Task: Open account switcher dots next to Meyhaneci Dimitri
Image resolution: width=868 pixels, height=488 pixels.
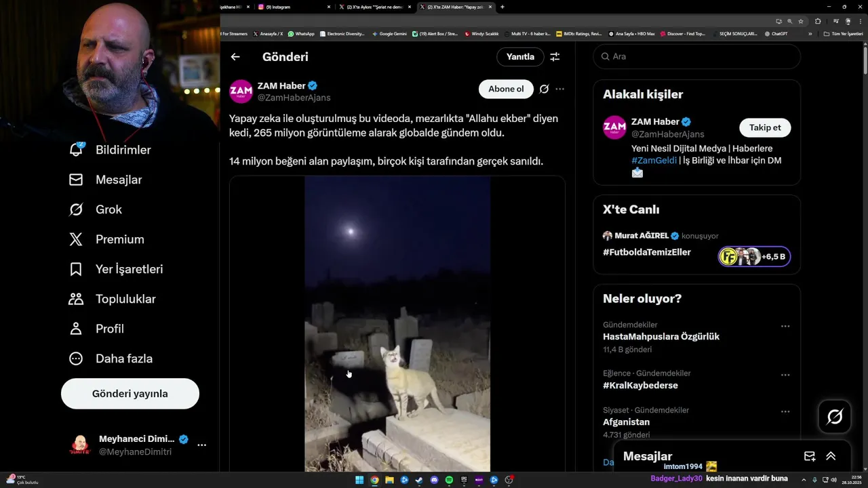Action: pyautogui.click(x=201, y=445)
